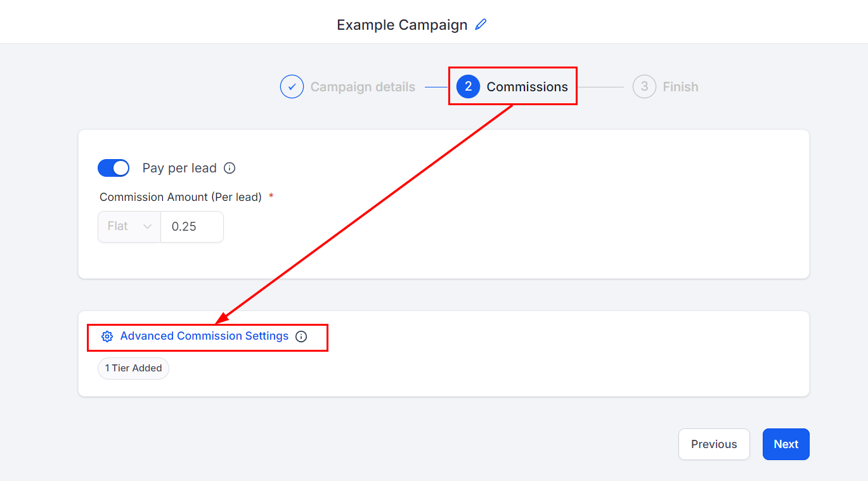Open the Advanced Commission Settings link
This screenshot has height=481, width=868.
tap(204, 337)
